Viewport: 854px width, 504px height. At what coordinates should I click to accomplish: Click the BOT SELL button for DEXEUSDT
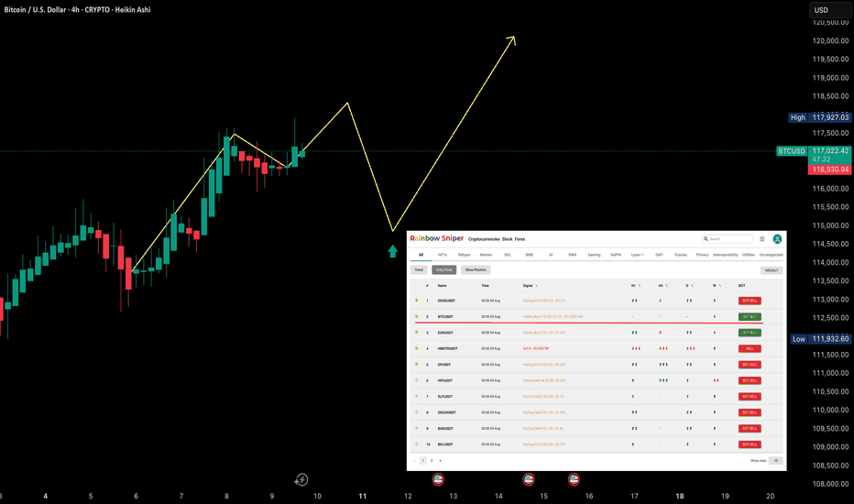(750, 301)
